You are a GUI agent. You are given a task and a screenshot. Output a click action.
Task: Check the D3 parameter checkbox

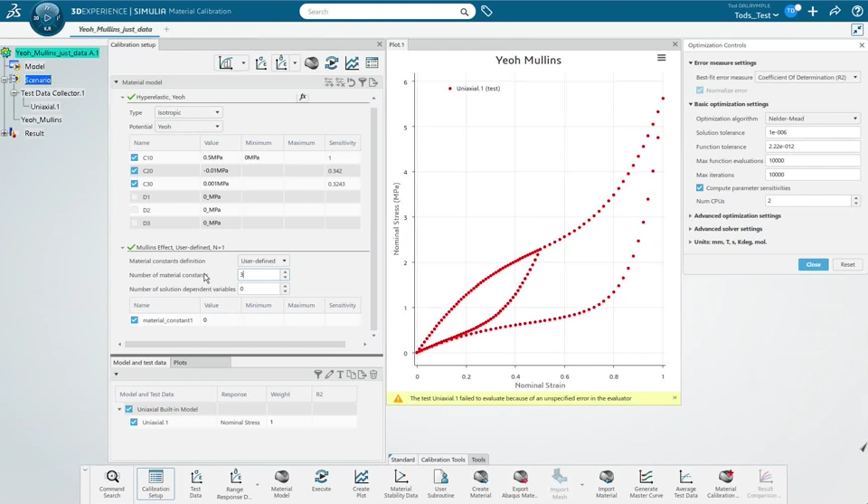point(134,223)
